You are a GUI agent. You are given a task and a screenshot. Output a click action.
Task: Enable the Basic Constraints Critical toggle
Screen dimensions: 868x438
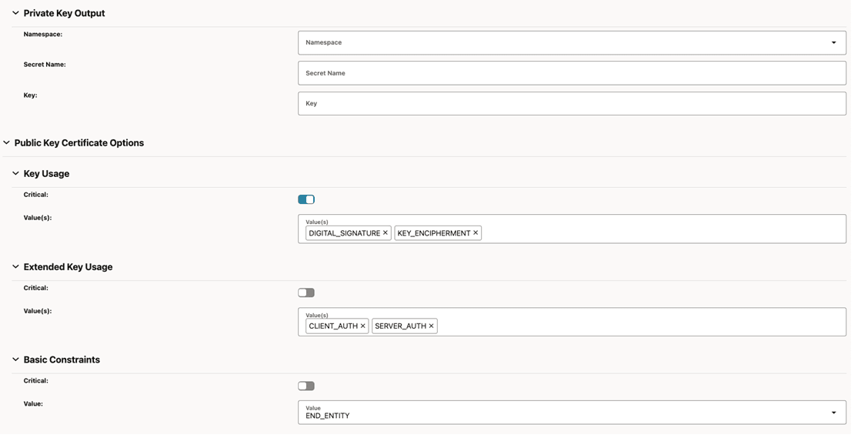point(306,386)
